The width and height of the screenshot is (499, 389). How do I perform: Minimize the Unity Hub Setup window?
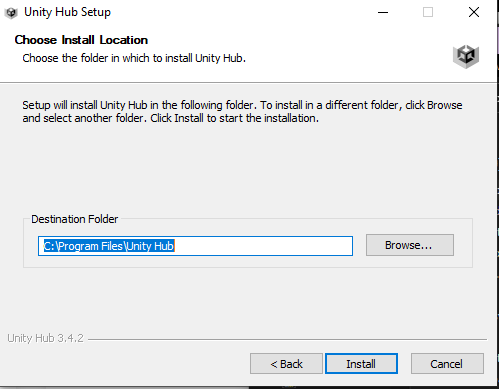[x=383, y=12]
